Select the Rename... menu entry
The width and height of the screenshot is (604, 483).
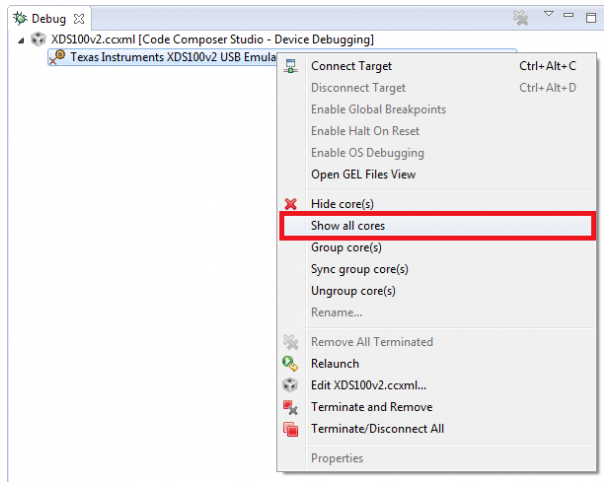pyautogui.click(x=438, y=312)
